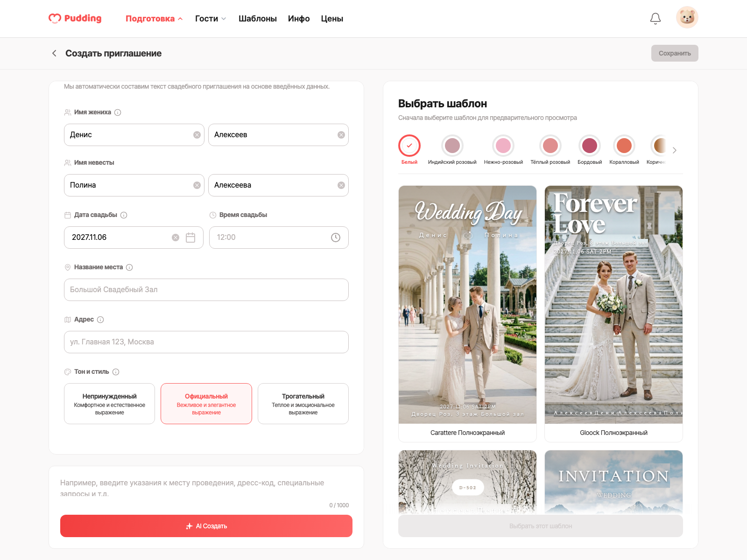Image resolution: width=747 pixels, height=560 pixels.
Task: Show info tooltip for Дата свадьбы
Action: click(124, 215)
